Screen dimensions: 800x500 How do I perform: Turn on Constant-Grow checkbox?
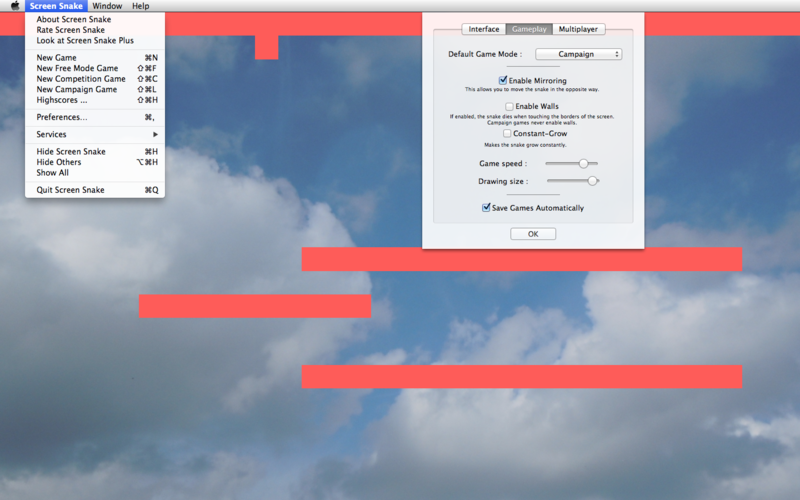tap(507, 133)
